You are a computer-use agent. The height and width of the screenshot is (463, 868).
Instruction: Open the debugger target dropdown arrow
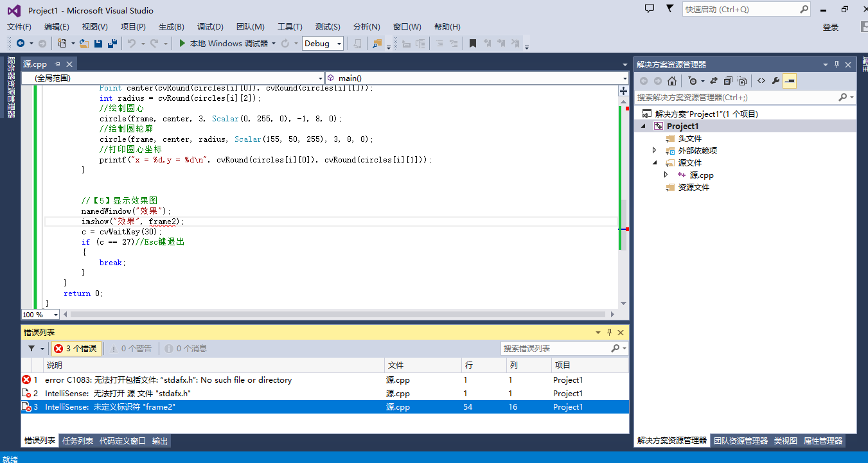[274, 43]
